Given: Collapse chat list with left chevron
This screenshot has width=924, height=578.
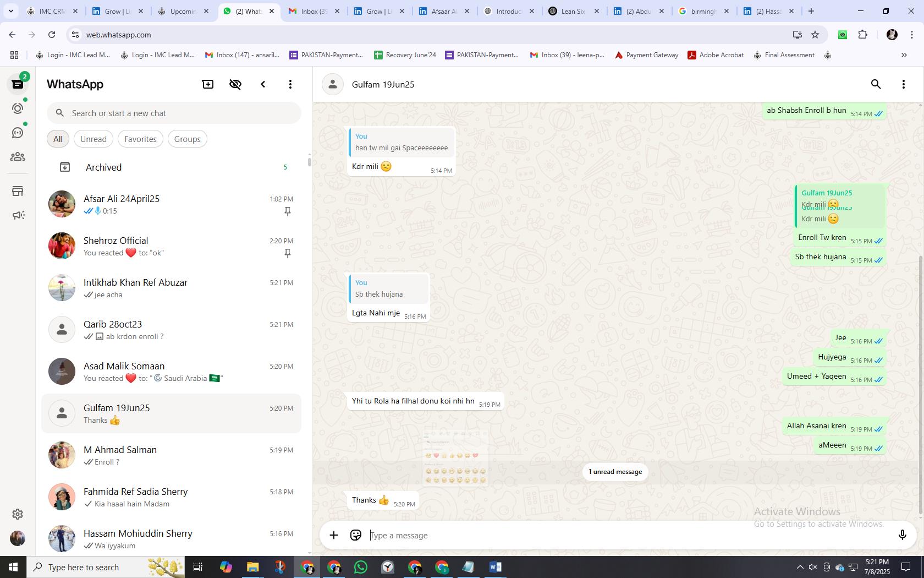Looking at the screenshot, I should coord(263,84).
